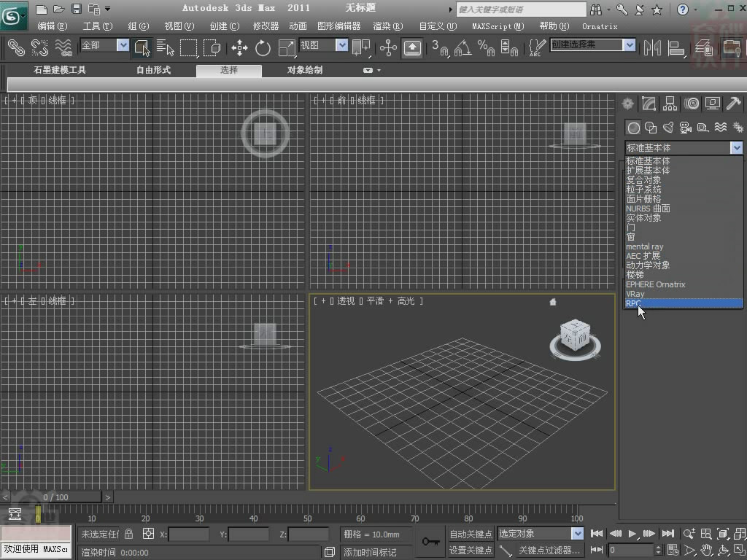Select the Shapes creation category

(651, 128)
